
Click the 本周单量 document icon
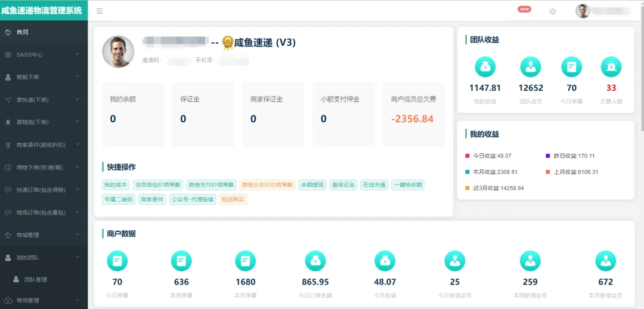pyautogui.click(x=181, y=261)
